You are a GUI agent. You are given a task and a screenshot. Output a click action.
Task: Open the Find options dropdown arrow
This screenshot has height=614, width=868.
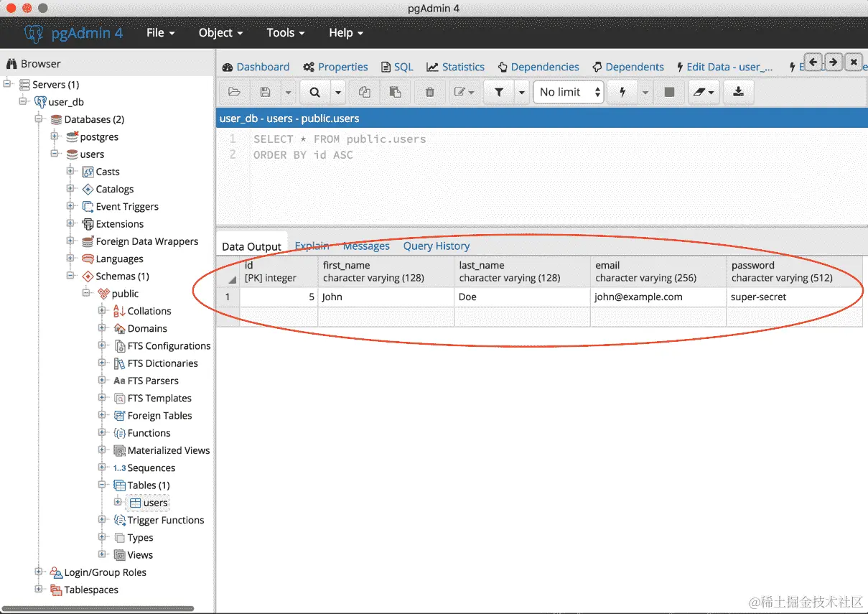coord(337,92)
